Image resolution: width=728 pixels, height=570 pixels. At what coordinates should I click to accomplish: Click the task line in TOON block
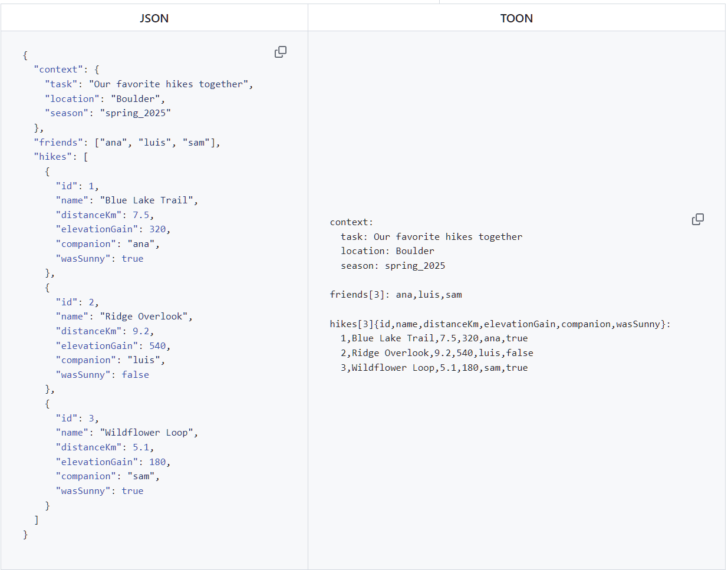pyautogui.click(x=431, y=237)
